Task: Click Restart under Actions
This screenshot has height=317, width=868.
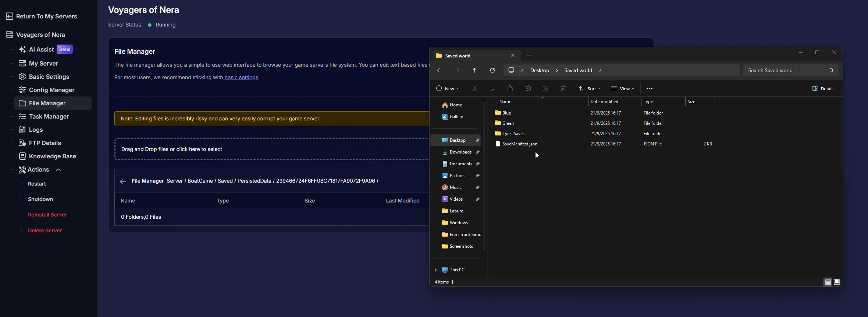Action: tap(37, 184)
